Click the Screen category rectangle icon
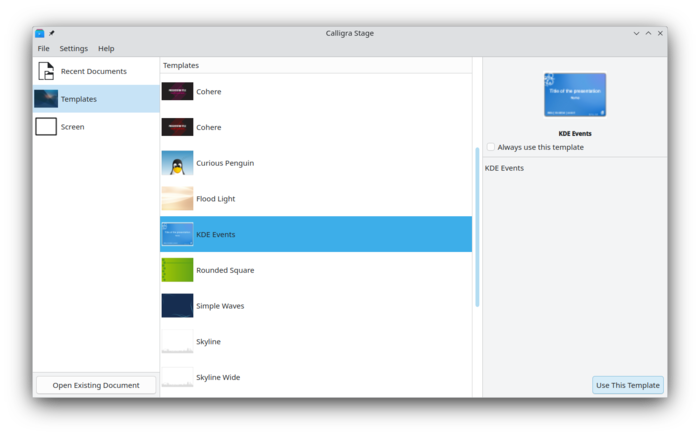This screenshot has width=700, height=436. (x=46, y=127)
